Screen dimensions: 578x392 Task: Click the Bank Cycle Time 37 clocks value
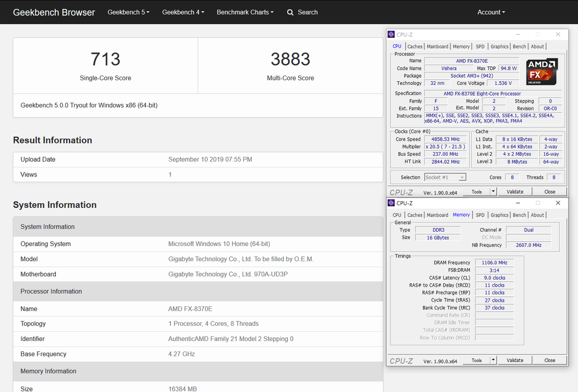pos(494,308)
